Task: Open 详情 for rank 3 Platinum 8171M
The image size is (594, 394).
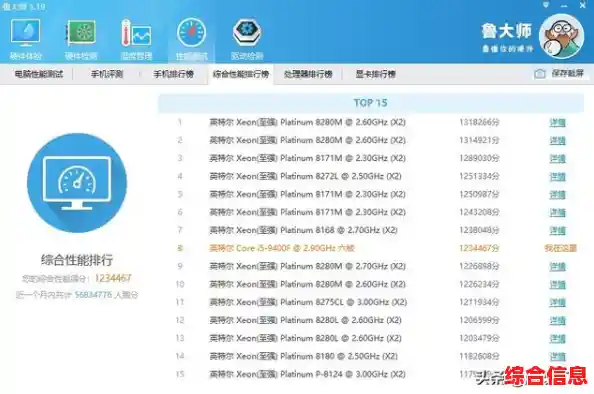Action: [557, 158]
